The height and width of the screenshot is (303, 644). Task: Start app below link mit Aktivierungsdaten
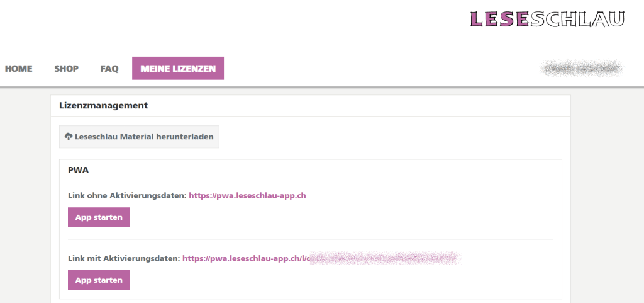[99, 280]
